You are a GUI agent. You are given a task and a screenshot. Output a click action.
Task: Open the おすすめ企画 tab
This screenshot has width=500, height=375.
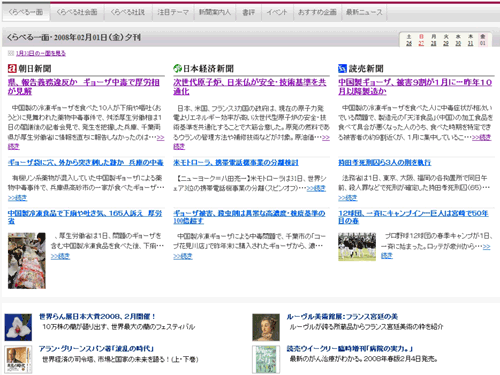[x=317, y=12]
